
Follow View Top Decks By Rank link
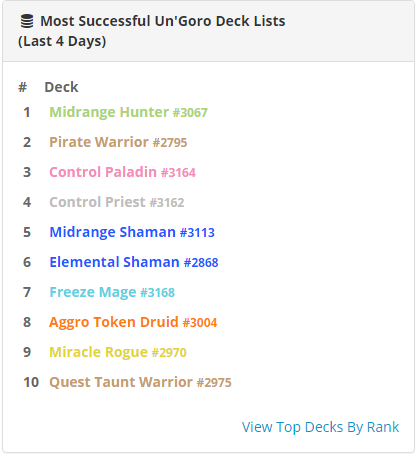pyautogui.click(x=320, y=427)
